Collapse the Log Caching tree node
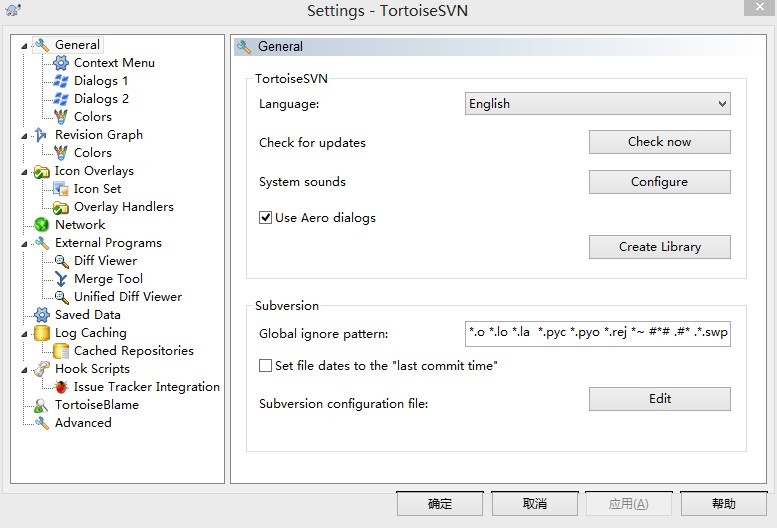The width and height of the screenshot is (777, 528). (24, 334)
